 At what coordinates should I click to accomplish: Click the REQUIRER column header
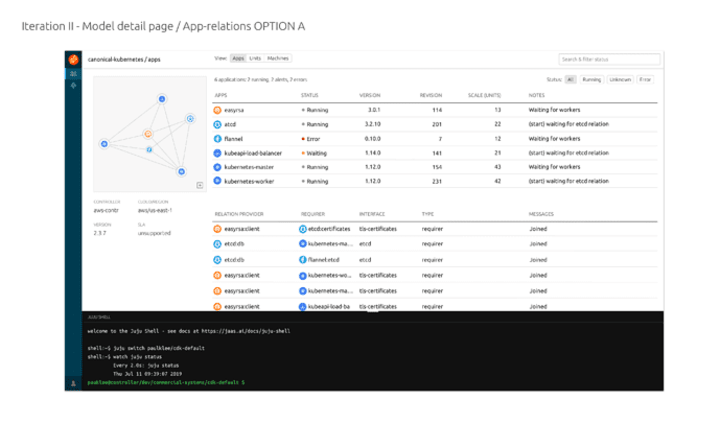(313, 214)
